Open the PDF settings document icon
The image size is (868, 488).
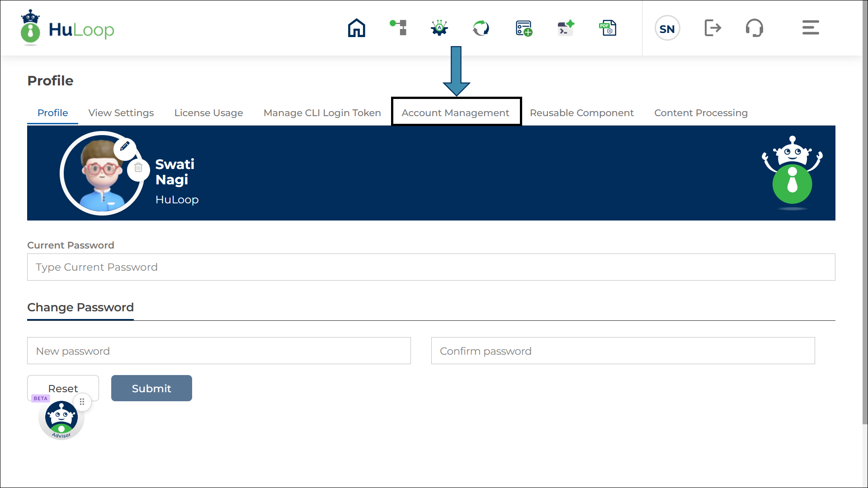tap(608, 28)
